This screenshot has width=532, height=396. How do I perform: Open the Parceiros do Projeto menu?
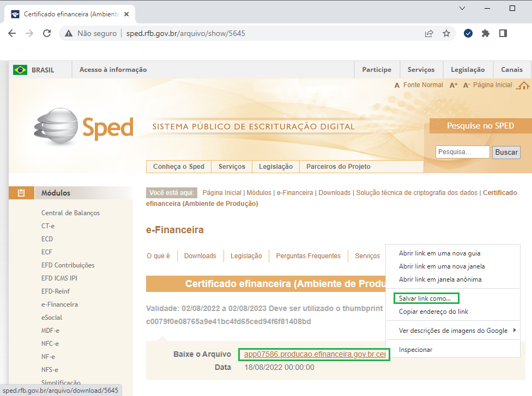pos(338,167)
